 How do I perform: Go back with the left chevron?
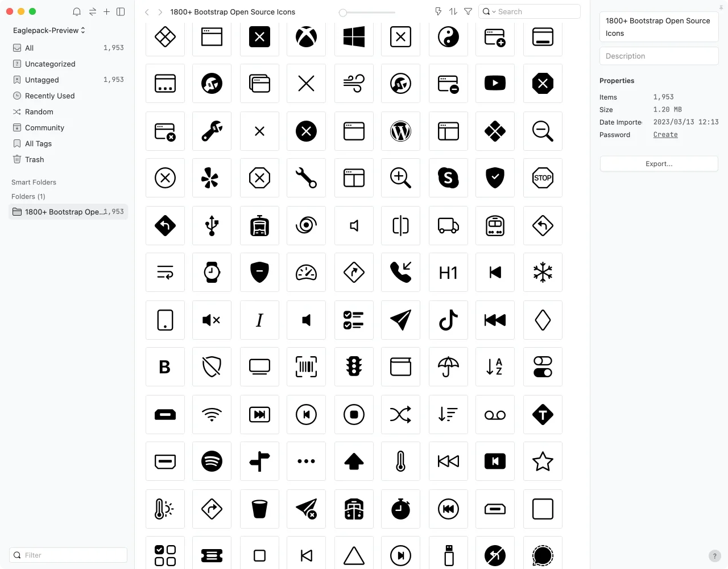coord(147,12)
